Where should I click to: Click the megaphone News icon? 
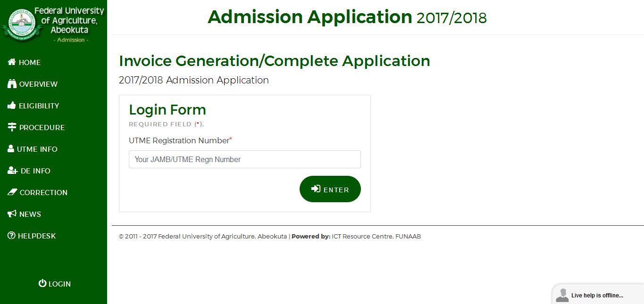pyautogui.click(x=12, y=214)
